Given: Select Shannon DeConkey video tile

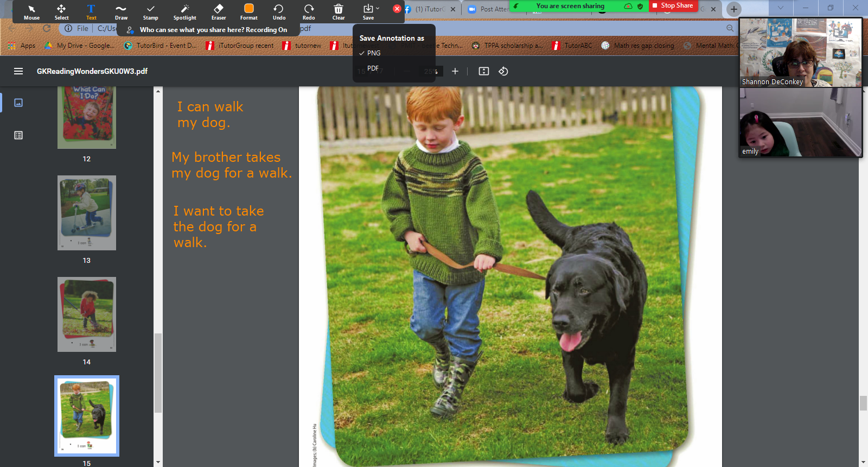Looking at the screenshot, I should 801,52.
